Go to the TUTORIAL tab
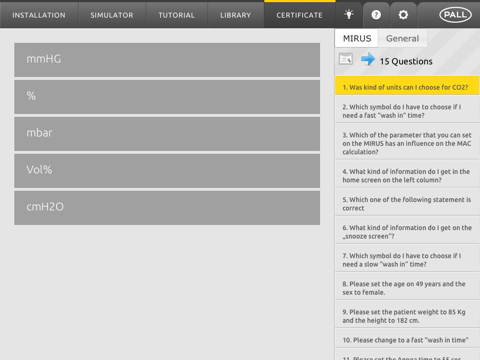This screenshot has height=360, width=480. (x=176, y=15)
